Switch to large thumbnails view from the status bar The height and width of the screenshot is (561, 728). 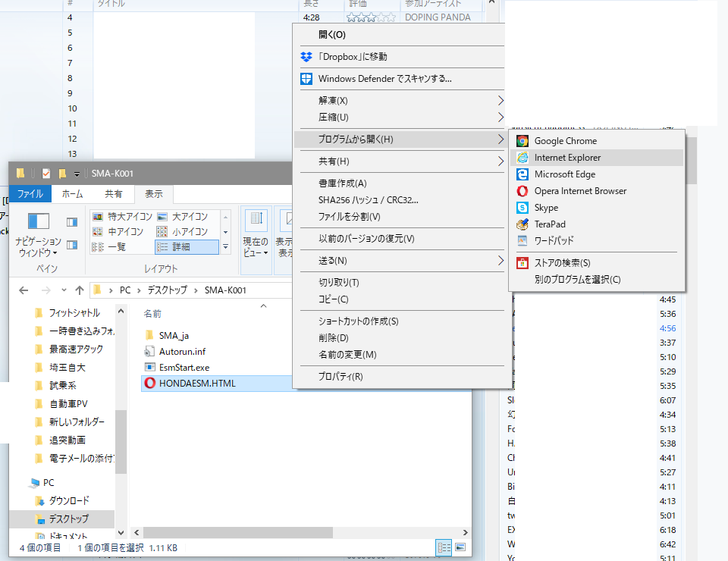click(x=460, y=547)
